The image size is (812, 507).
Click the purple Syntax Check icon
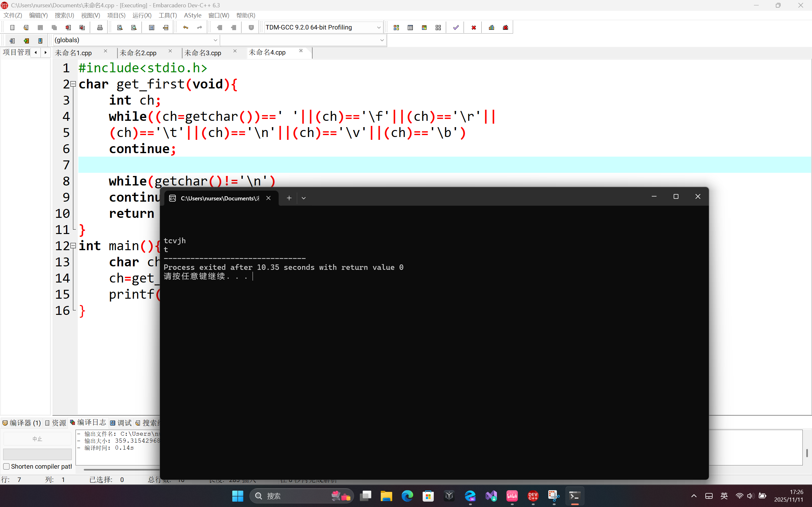pos(456,28)
